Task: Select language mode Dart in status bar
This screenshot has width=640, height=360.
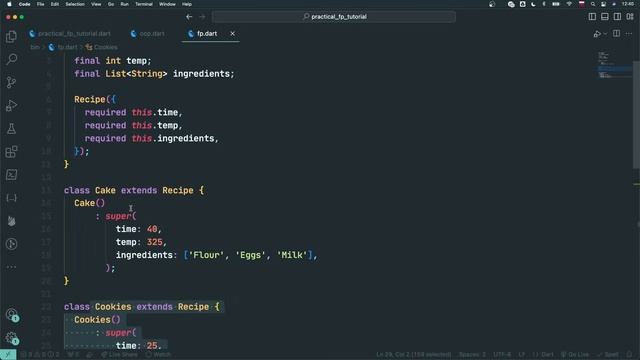Action: pyautogui.click(x=543, y=354)
